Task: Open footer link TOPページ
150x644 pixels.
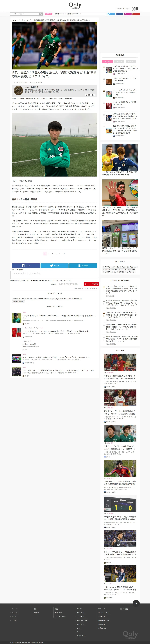Action: [x=102, y=609]
